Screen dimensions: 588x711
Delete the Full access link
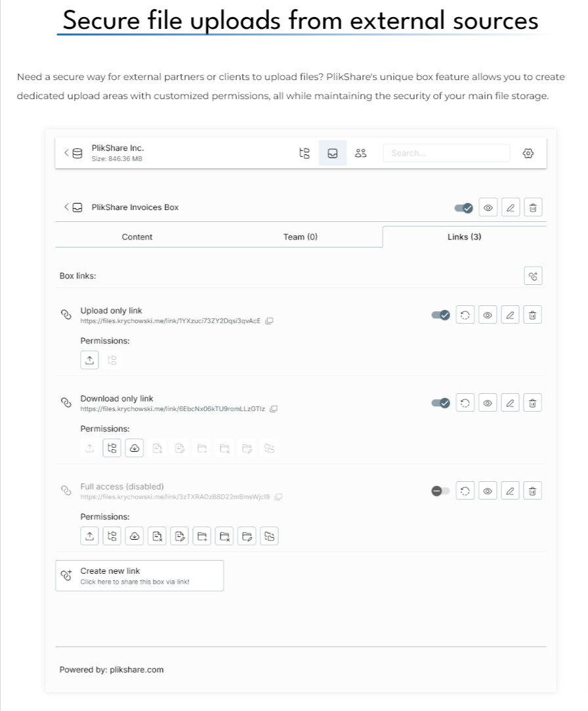point(533,491)
